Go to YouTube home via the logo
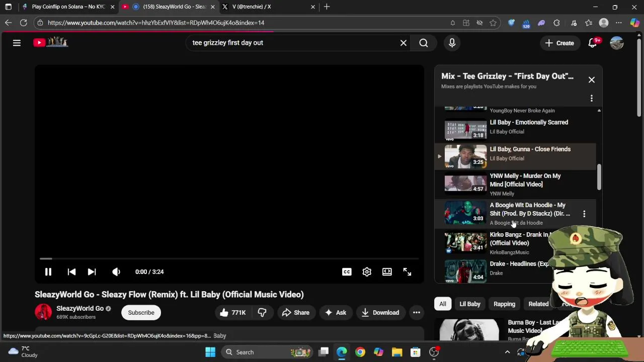Viewport: 644px width, 362px height. [x=50, y=43]
